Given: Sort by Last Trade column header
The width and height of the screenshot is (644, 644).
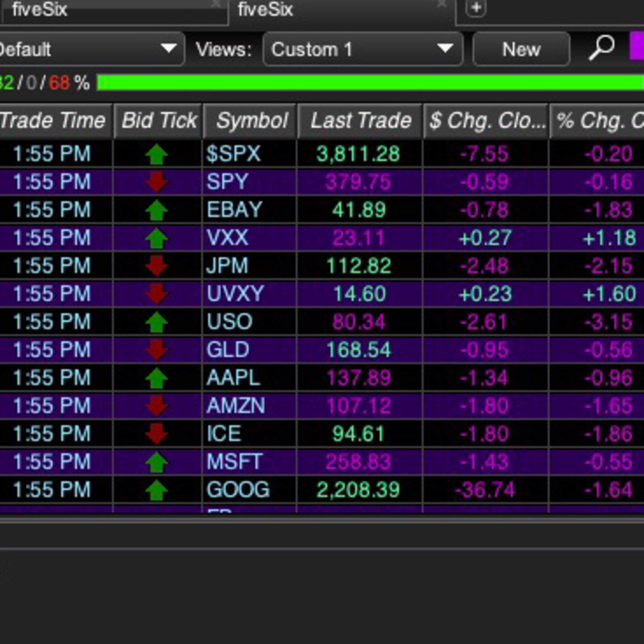Looking at the screenshot, I should click(x=360, y=121).
